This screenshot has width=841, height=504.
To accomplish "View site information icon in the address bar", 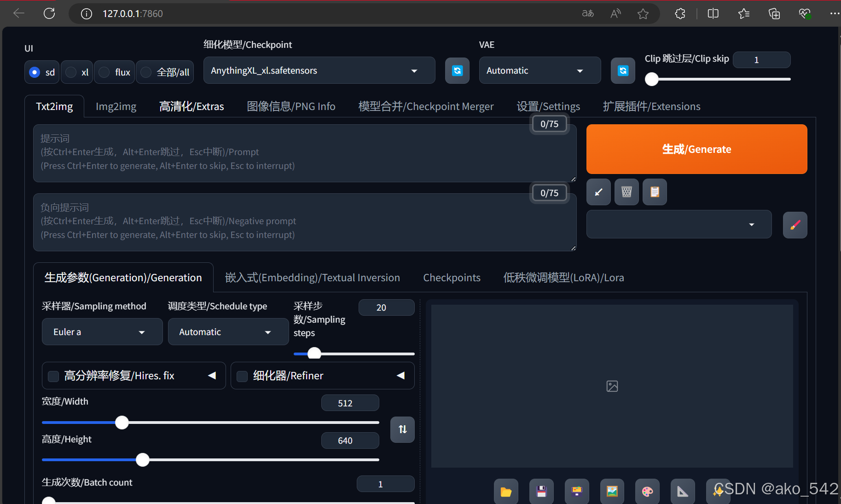I will pyautogui.click(x=86, y=14).
